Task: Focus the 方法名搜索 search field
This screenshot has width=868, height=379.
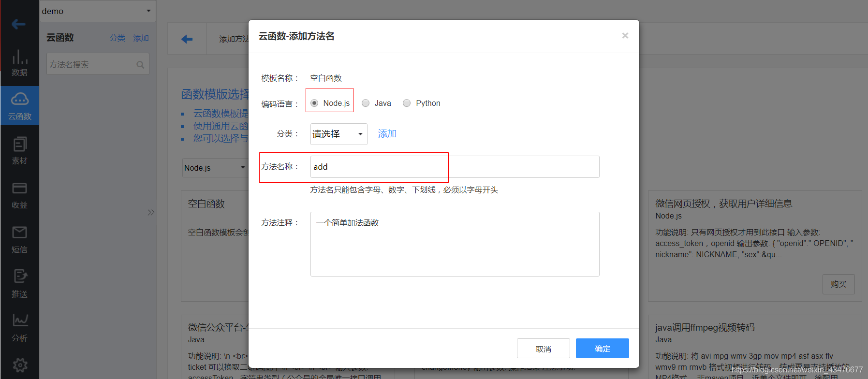Action: click(98, 64)
